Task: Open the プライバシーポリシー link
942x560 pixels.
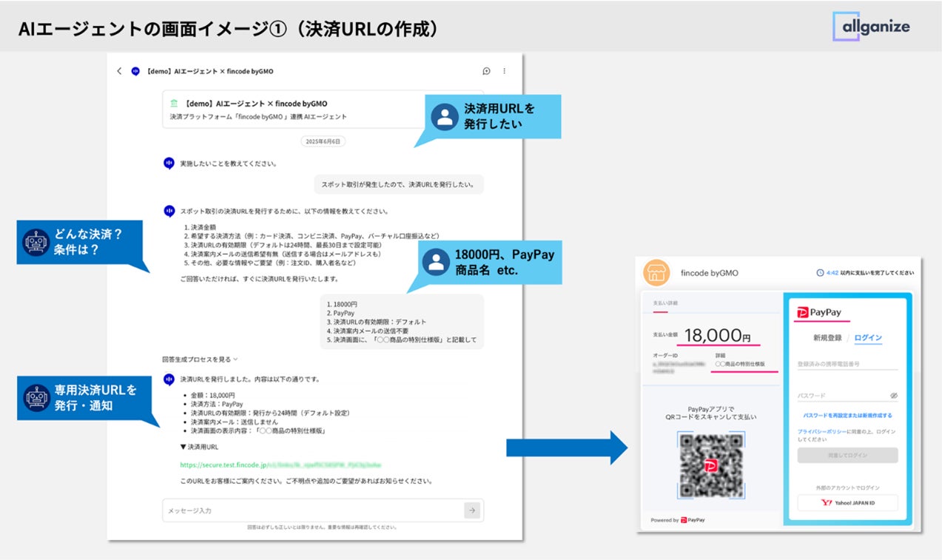Action: (821, 431)
